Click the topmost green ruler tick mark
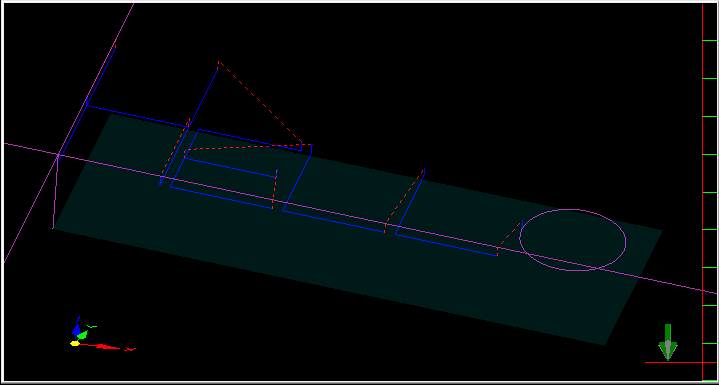This screenshot has width=719, height=385. click(709, 41)
